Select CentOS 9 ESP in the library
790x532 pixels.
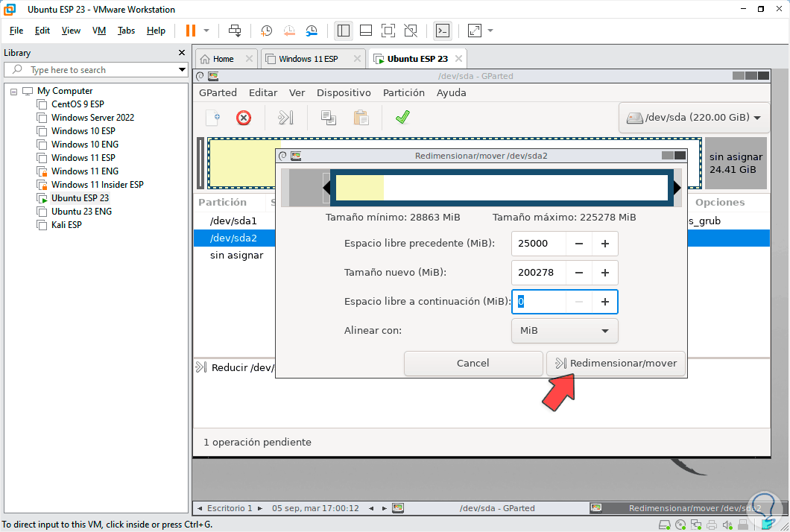coord(78,104)
